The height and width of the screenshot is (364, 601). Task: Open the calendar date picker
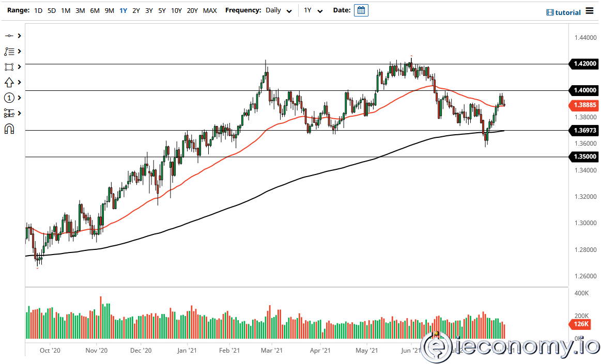coord(360,10)
